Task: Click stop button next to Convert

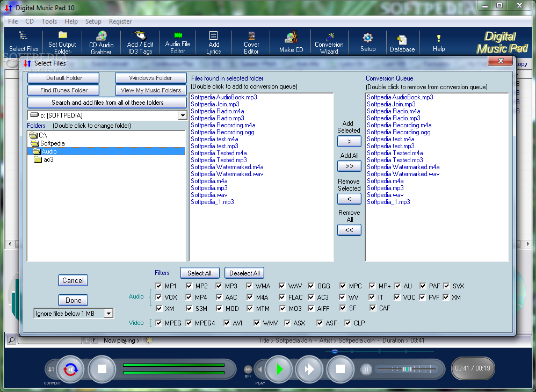Action: (102, 369)
